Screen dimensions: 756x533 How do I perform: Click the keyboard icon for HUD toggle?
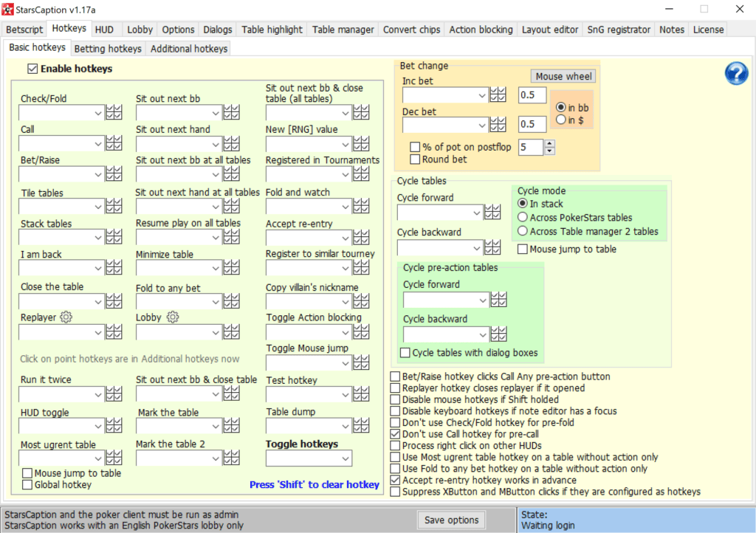point(114,425)
